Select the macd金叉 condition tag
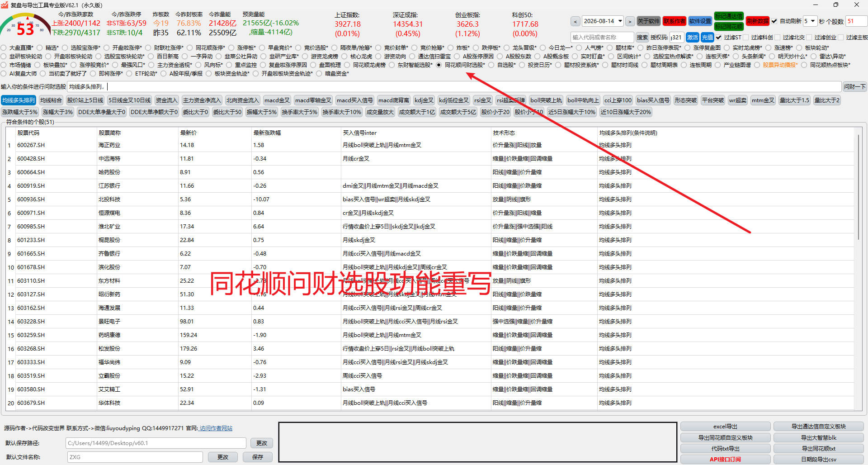The height and width of the screenshot is (465, 868). click(x=277, y=100)
